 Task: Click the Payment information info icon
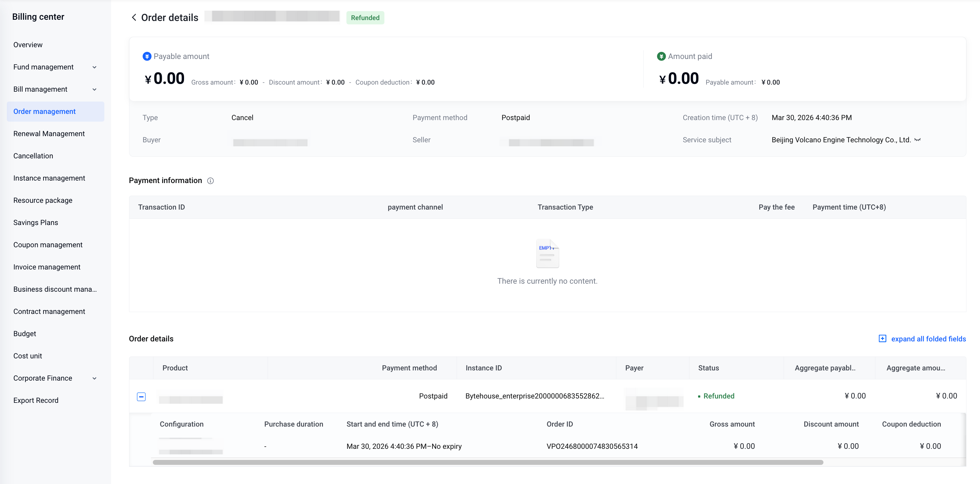coord(210,181)
